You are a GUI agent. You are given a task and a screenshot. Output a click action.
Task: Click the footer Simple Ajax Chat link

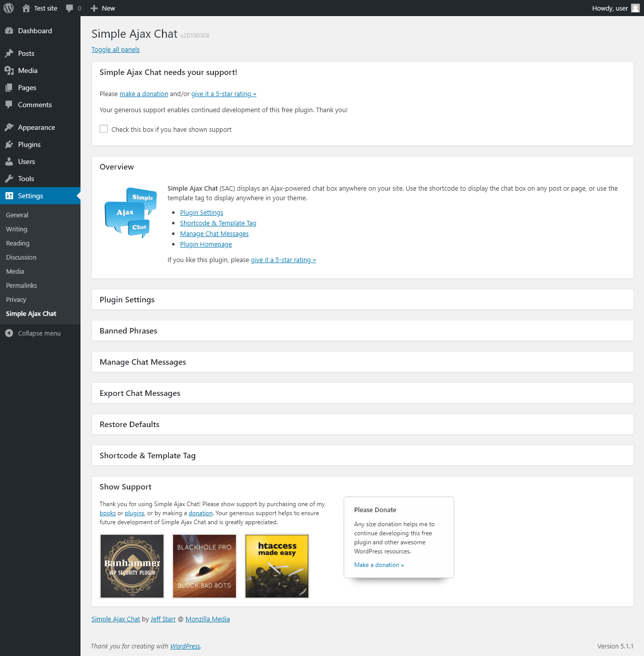coord(116,619)
